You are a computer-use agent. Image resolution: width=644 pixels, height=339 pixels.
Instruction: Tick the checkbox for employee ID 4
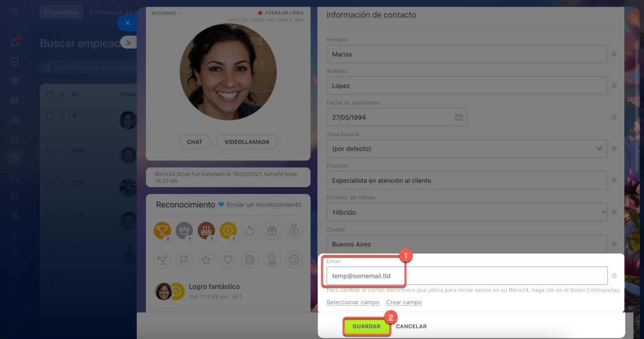tap(50, 116)
